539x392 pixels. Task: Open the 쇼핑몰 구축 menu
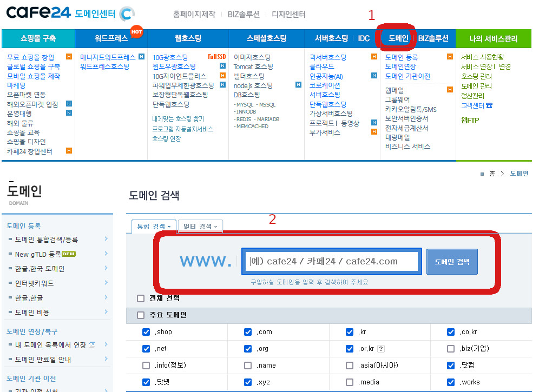click(x=38, y=38)
